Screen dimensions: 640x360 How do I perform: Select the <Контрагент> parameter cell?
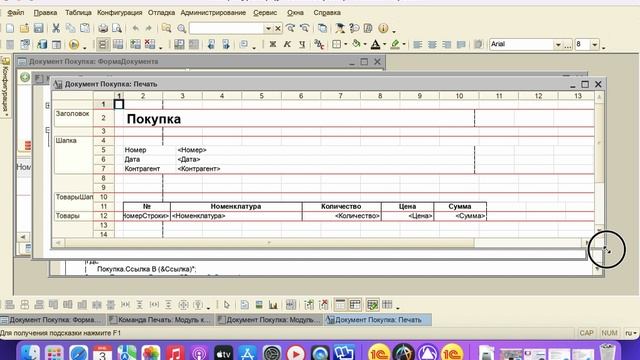199,169
